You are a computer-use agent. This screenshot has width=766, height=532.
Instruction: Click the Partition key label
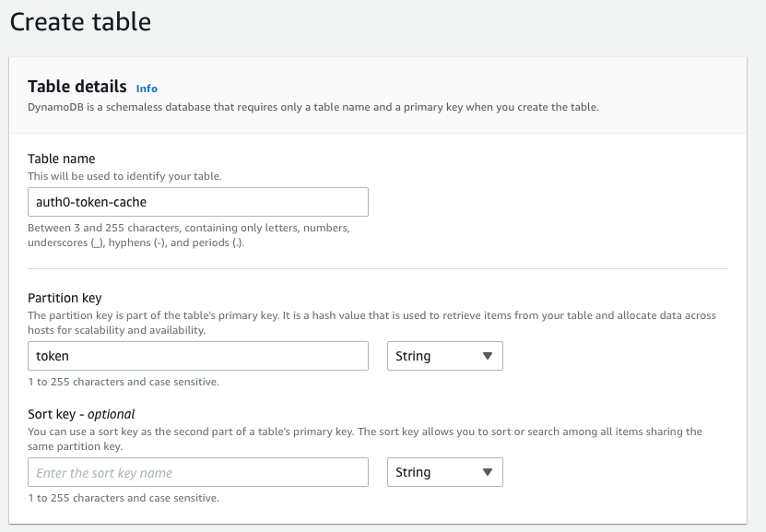pos(65,298)
